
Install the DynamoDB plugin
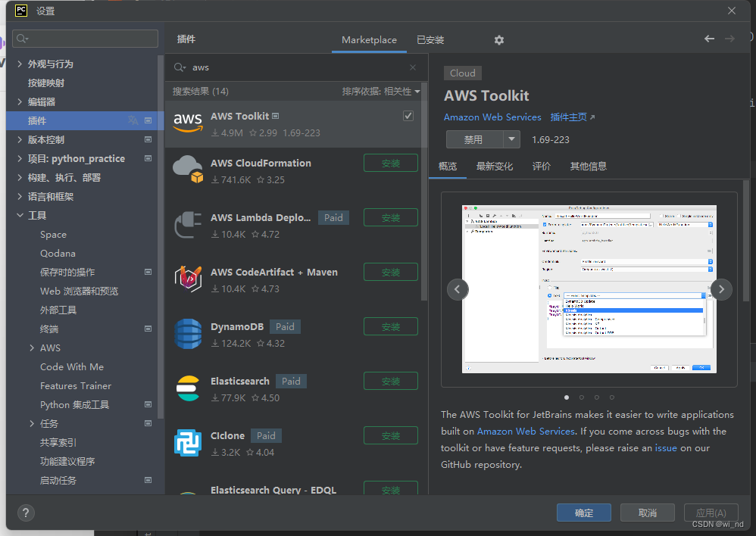pos(391,327)
